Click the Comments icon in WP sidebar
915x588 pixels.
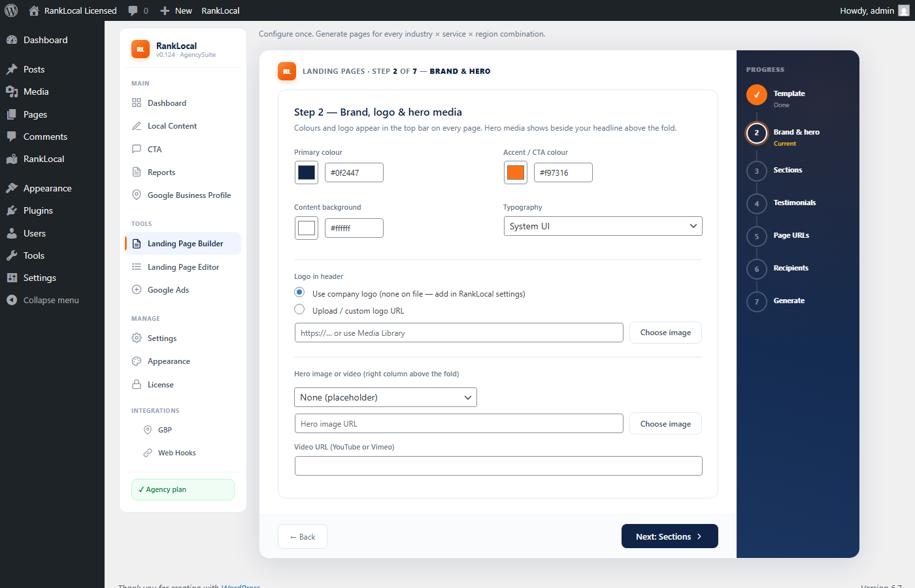click(x=12, y=137)
